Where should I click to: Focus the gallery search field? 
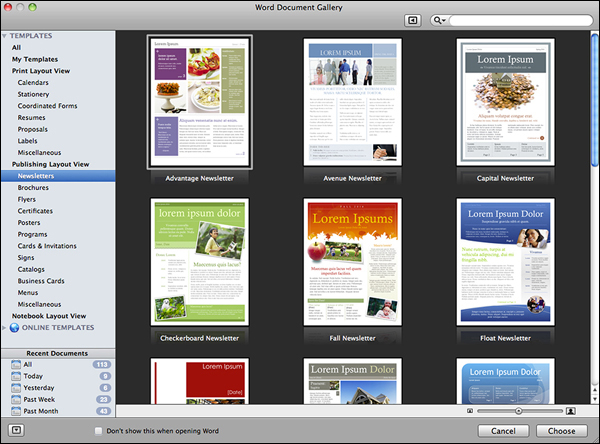click(x=520, y=20)
